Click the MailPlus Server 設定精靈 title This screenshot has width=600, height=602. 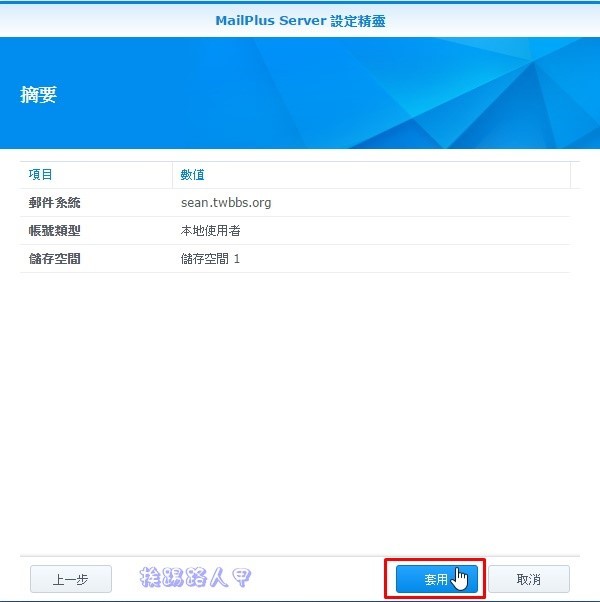pyautogui.click(x=300, y=20)
